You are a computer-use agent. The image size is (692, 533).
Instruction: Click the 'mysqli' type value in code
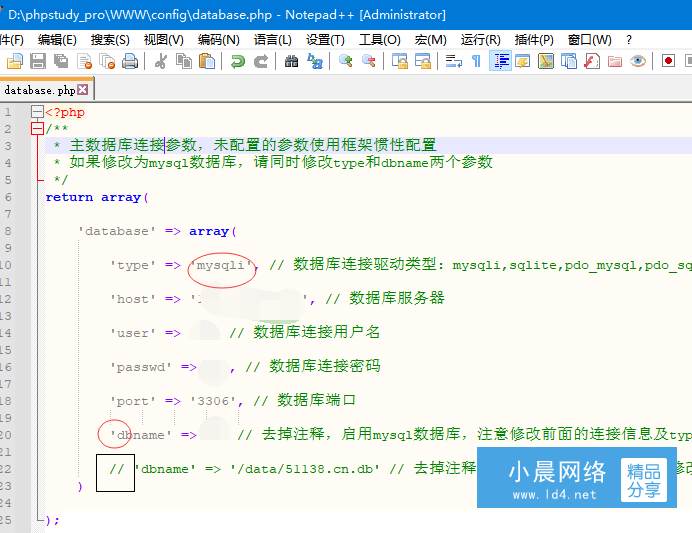(222, 265)
